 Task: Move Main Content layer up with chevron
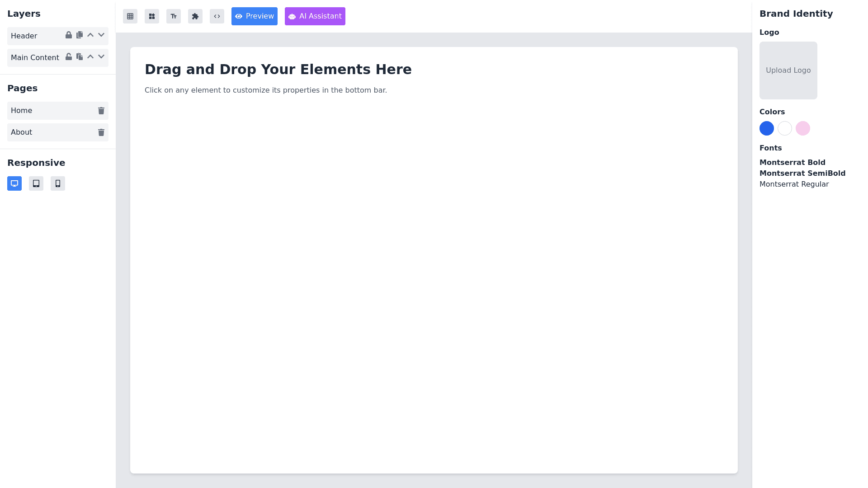pyautogui.click(x=90, y=57)
